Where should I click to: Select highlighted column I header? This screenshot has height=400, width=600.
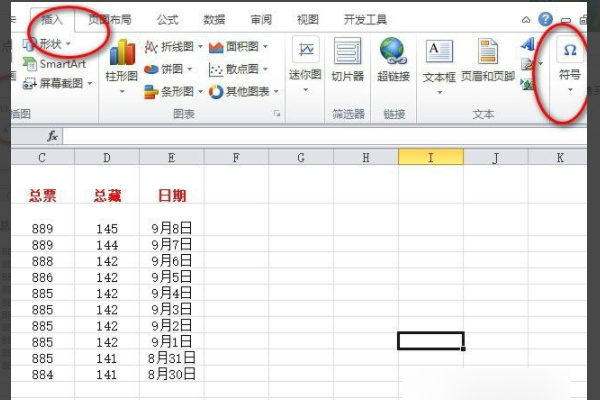click(431, 157)
